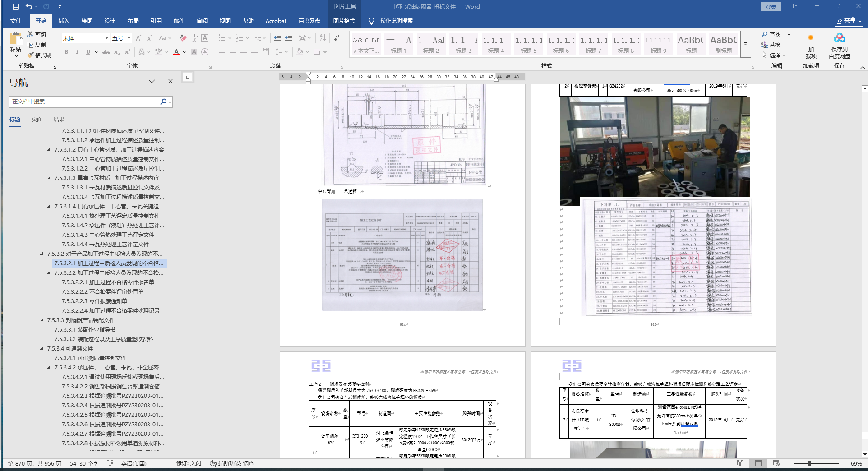Toggle superscript formatting
Viewport: 868px width, 471px height.
point(128,52)
